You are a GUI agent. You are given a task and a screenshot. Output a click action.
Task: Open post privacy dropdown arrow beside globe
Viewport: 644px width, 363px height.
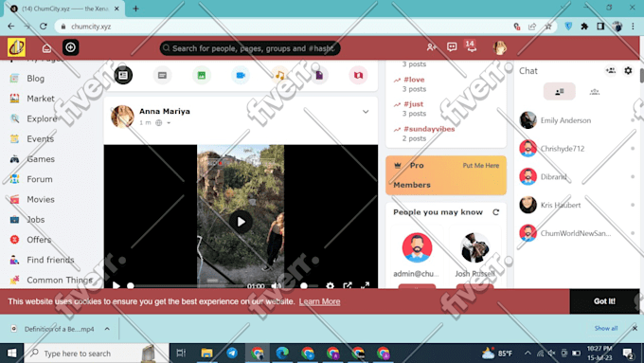[169, 123]
